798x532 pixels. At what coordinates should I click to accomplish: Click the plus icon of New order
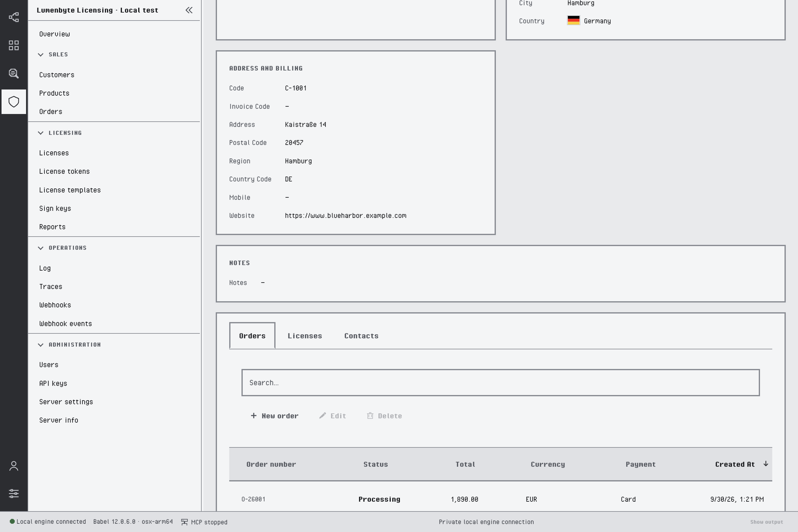253,416
